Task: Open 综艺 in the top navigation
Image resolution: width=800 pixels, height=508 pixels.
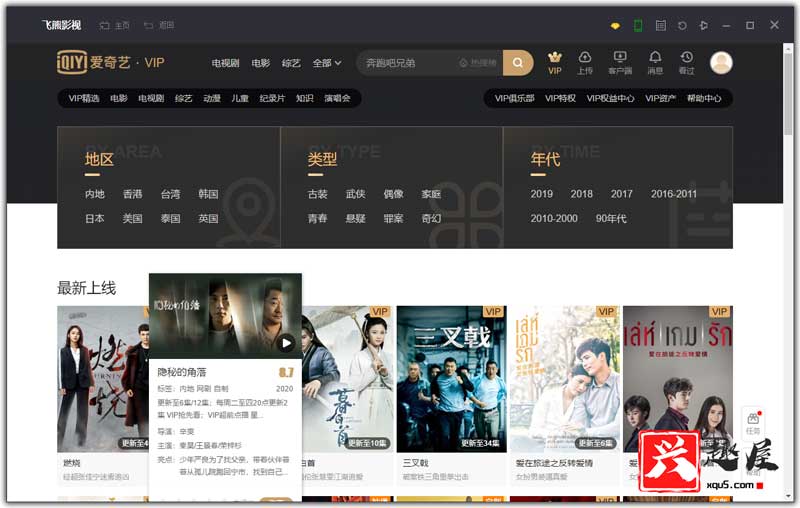Action: (291, 63)
